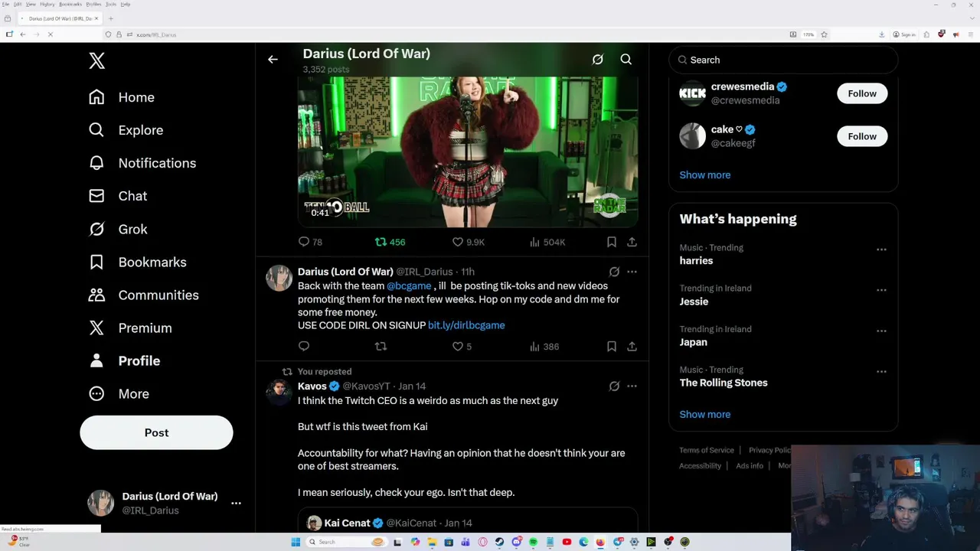This screenshot has width=980, height=551.
Task: Bookmark the bcgame promotion post
Action: 612,347
